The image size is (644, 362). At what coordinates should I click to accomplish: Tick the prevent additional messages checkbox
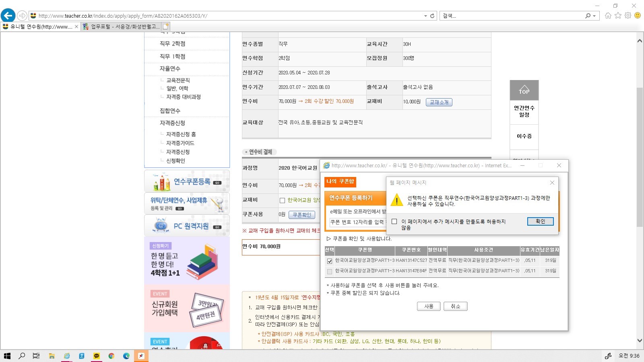point(394,222)
